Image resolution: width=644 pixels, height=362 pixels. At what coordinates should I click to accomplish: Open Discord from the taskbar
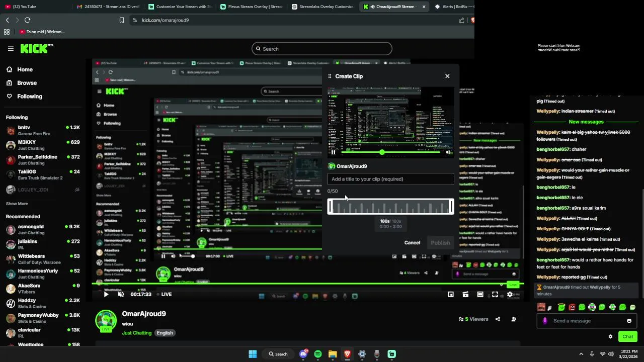pos(303,354)
